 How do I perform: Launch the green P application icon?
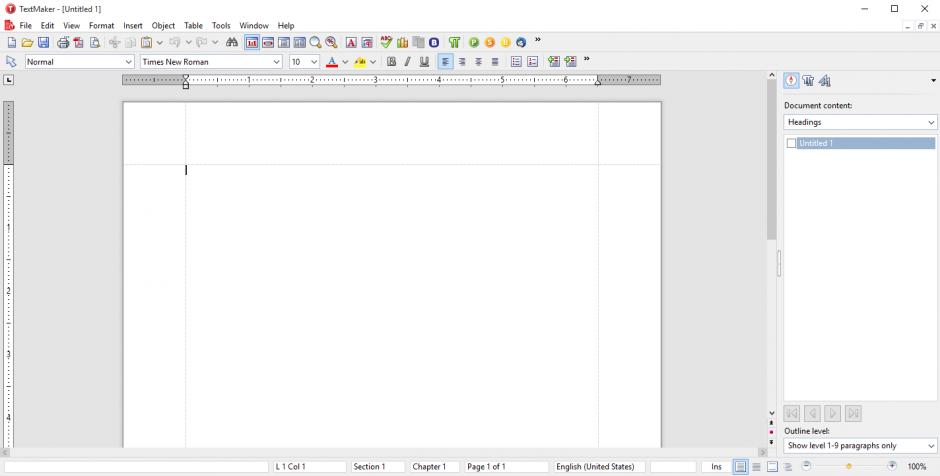pos(474,43)
